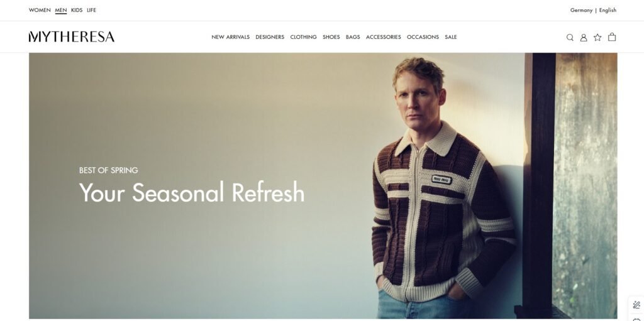Click the MYTHERESA logo

[72, 37]
